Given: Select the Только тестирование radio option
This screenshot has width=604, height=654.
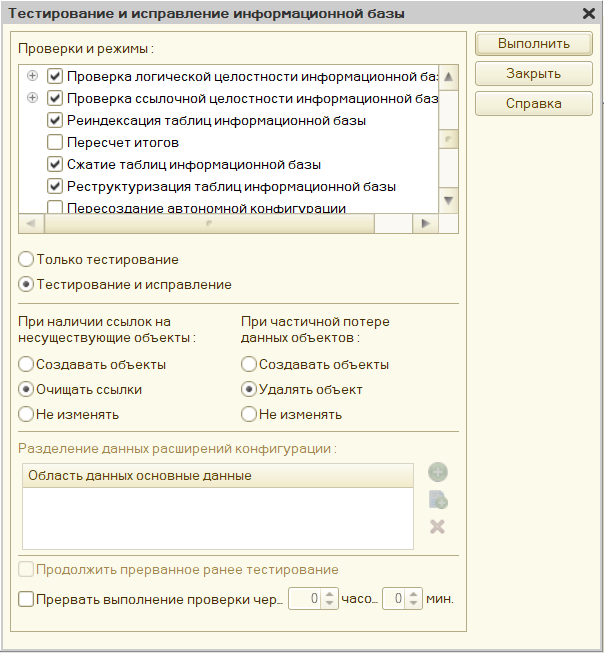Looking at the screenshot, I should click(x=26, y=259).
